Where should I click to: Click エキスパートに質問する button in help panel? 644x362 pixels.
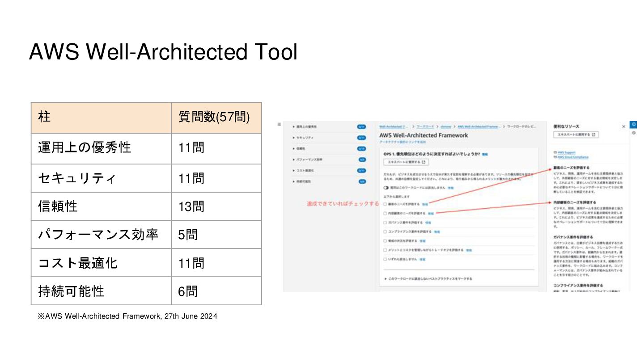pos(576,135)
